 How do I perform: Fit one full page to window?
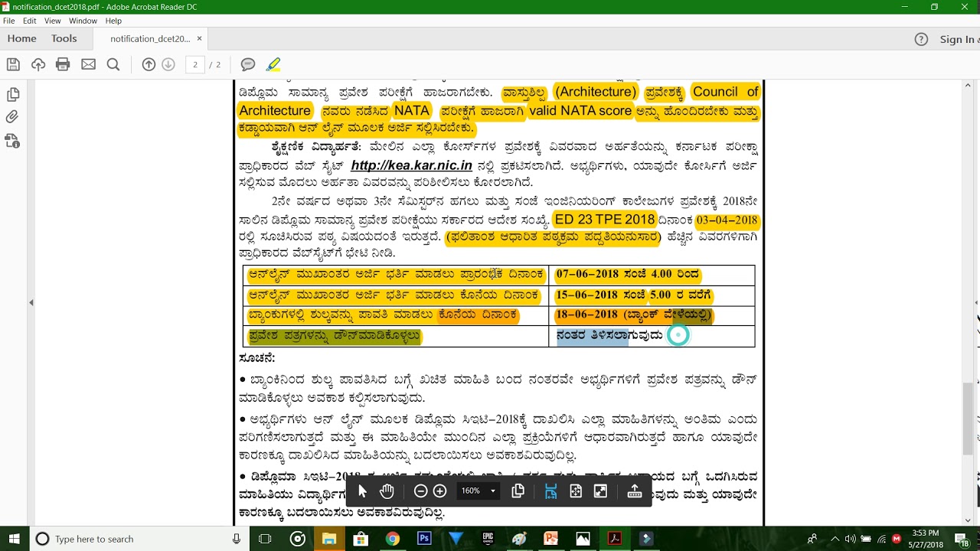pos(576,491)
